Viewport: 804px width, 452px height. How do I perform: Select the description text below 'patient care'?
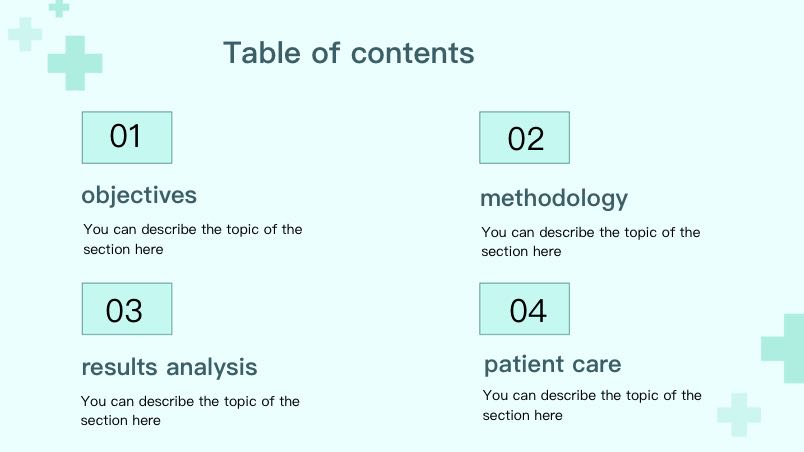pos(592,405)
